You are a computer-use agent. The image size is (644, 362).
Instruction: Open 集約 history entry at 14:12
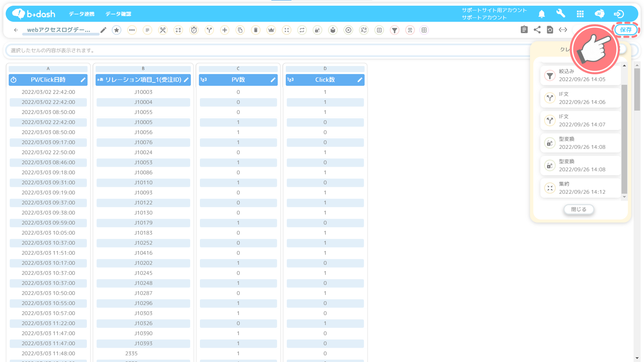pyautogui.click(x=580, y=188)
